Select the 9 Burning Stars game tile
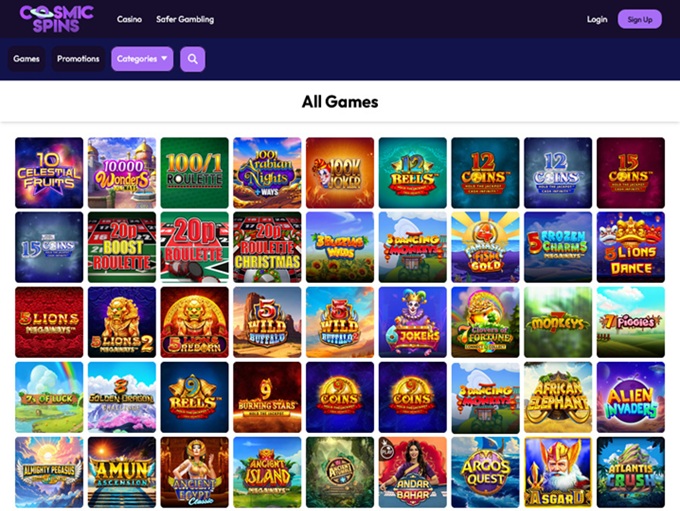This screenshot has width=680, height=511. pos(267,397)
